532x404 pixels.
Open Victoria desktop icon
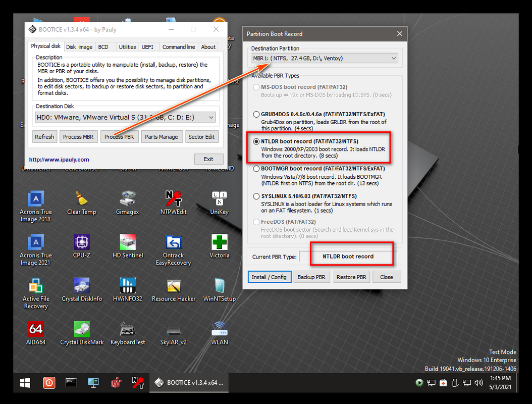pyautogui.click(x=219, y=246)
